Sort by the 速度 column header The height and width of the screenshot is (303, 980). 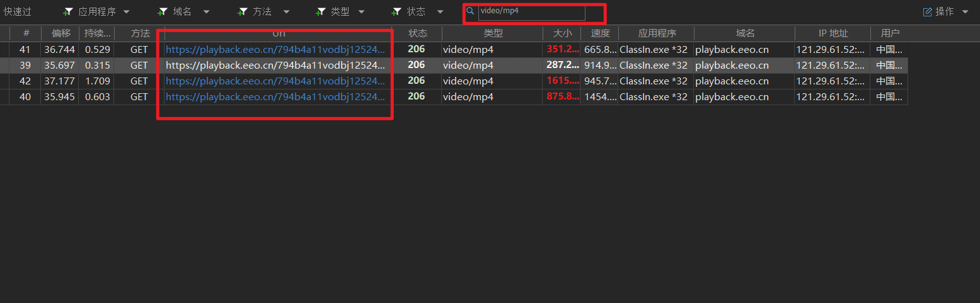[600, 33]
